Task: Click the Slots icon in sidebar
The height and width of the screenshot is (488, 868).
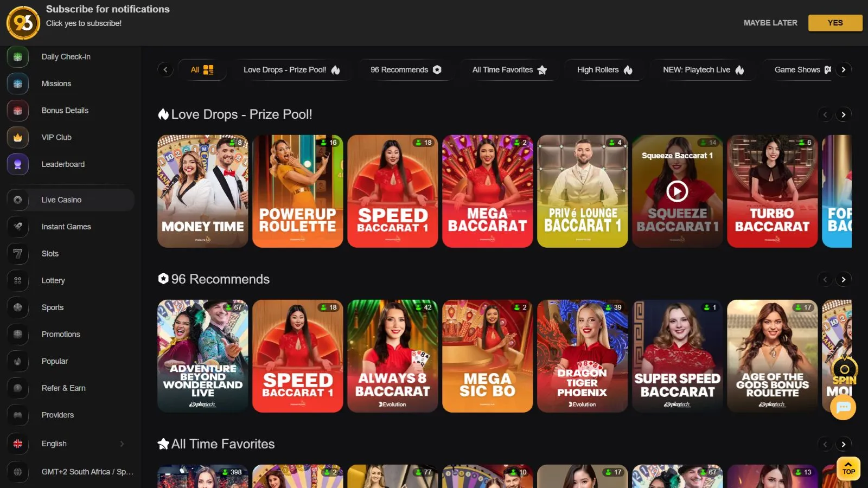Action: (x=18, y=253)
